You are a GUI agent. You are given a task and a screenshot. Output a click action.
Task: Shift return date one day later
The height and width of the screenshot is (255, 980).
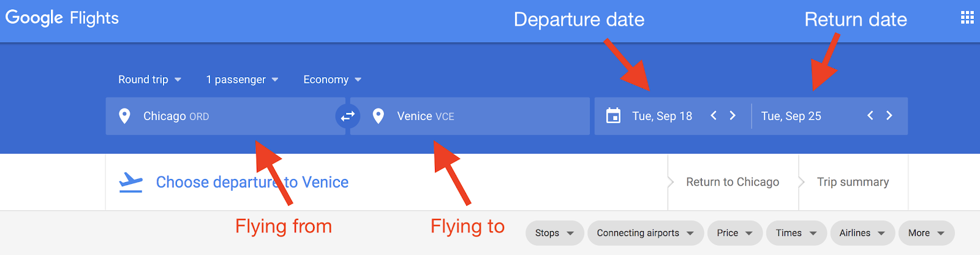coord(889,115)
